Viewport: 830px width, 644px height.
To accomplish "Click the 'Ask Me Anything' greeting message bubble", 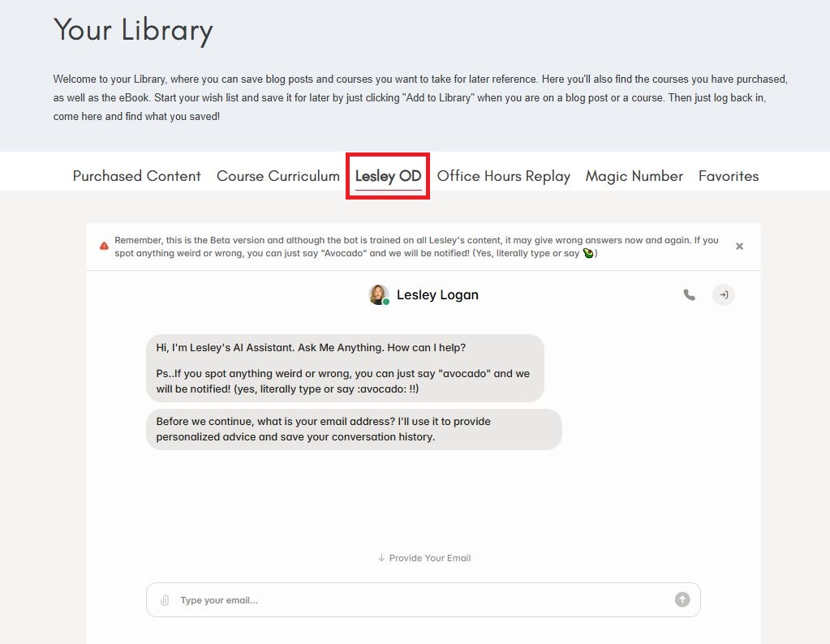I will [x=345, y=368].
